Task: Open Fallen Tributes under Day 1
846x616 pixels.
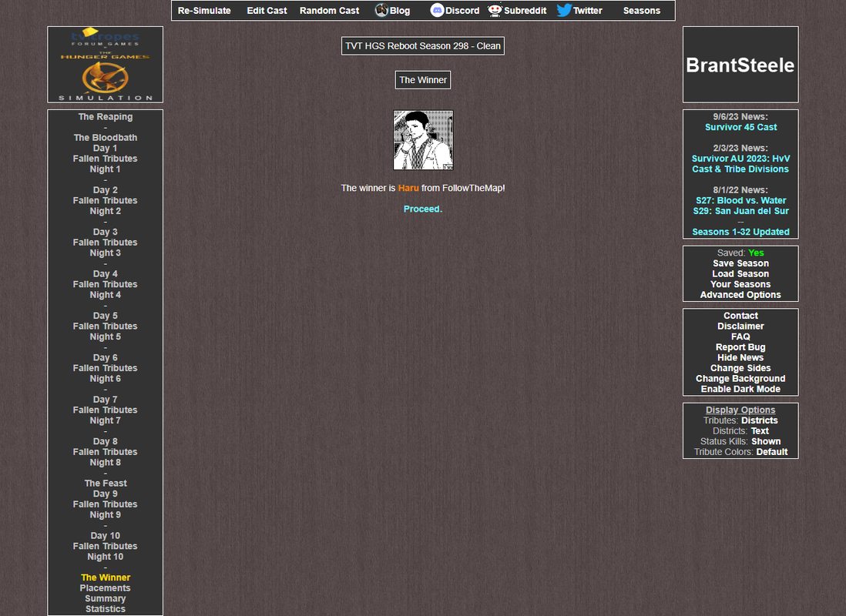Action: (106, 159)
